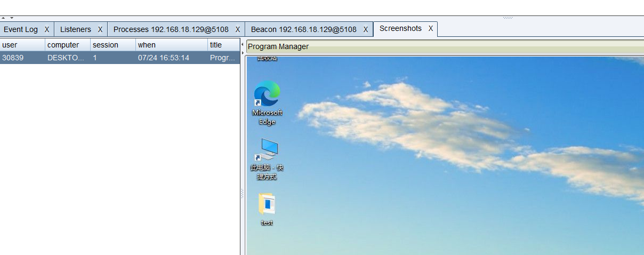
Task: Sort by the when column header
Action: point(172,45)
